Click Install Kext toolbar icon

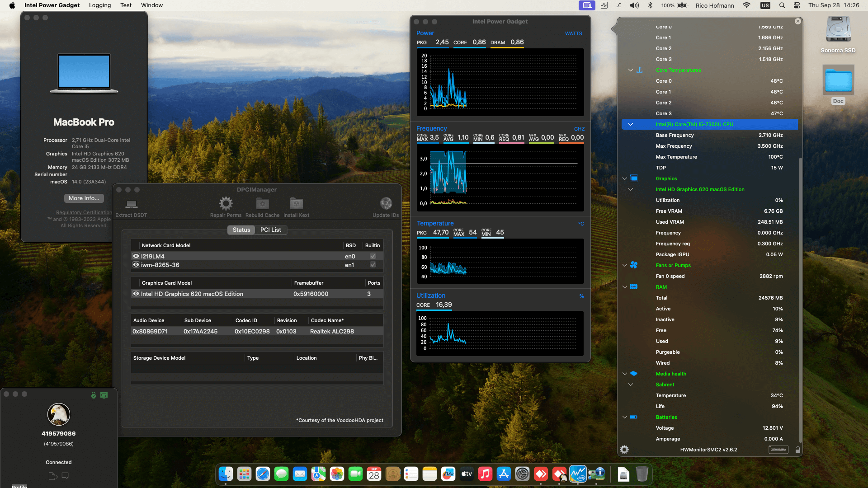(x=296, y=203)
